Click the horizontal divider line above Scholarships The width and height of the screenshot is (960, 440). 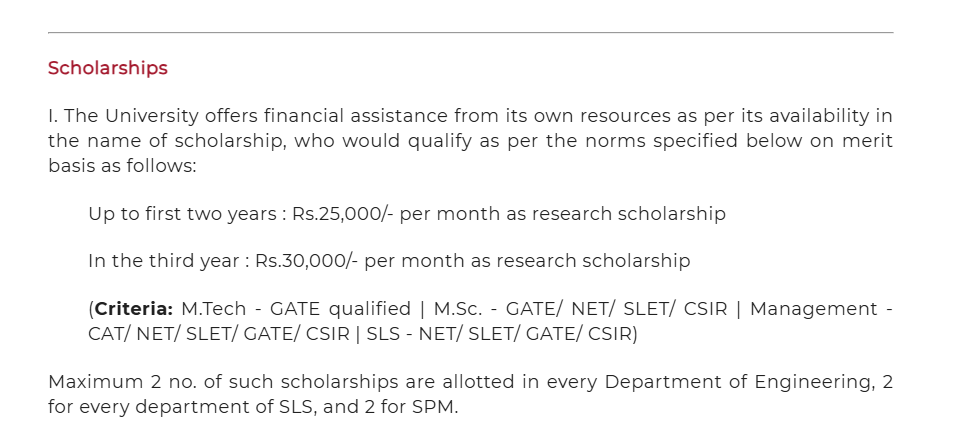[470, 33]
